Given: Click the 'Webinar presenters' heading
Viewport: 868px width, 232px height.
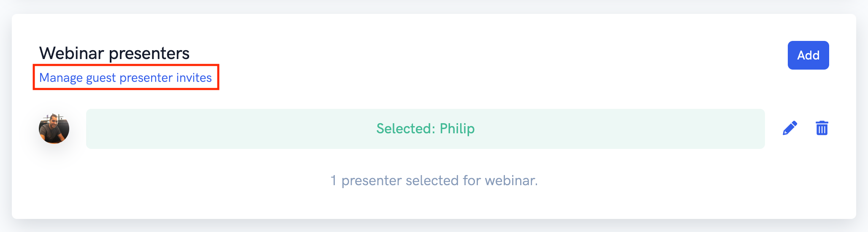Looking at the screenshot, I should coord(114,54).
